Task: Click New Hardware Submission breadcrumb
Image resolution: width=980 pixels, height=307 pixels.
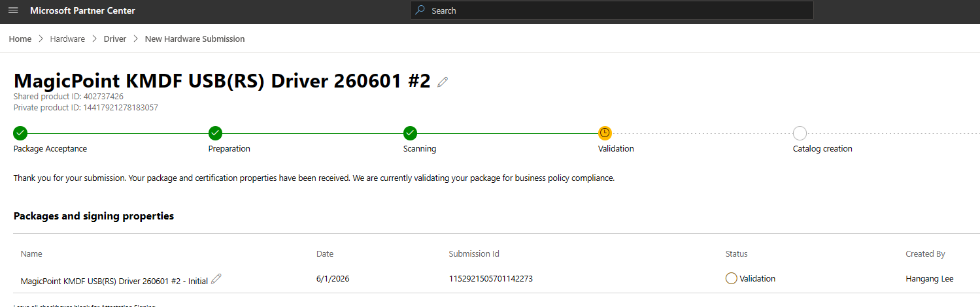Action: [x=195, y=39]
